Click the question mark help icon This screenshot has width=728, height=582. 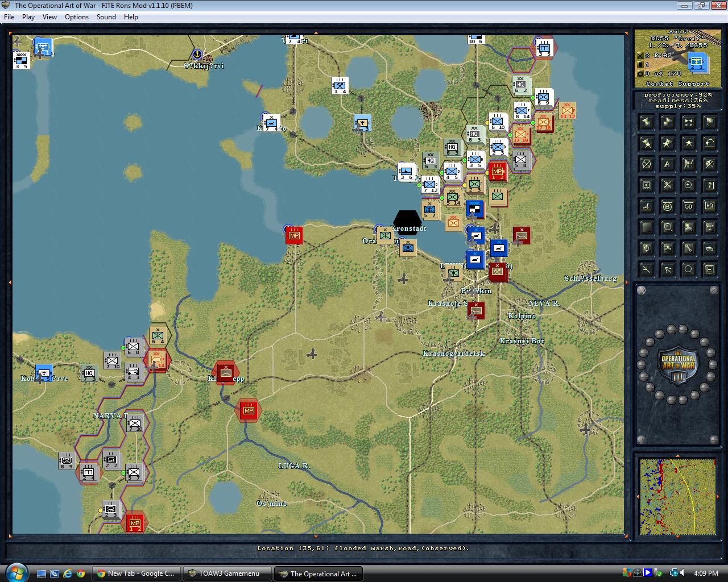click(710, 185)
